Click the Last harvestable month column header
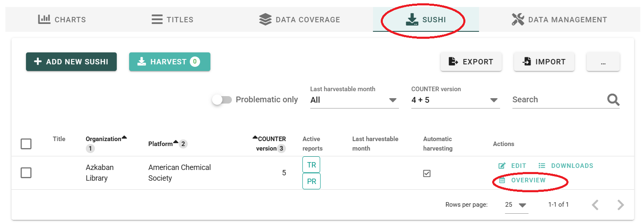The height and width of the screenshot is (224, 644). (x=375, y=144)
